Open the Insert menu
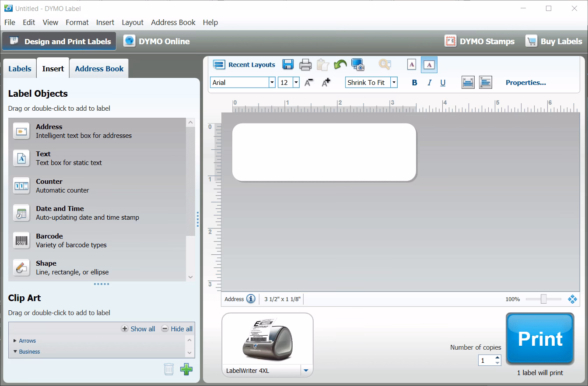The height and width of the screenshot is (386, 588). click(x=105, y=22)
